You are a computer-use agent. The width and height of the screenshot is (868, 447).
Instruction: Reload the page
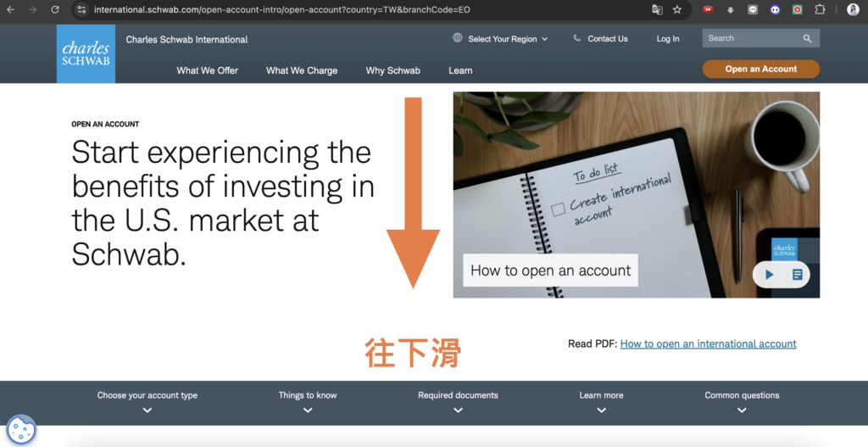[x=55, y=10]
